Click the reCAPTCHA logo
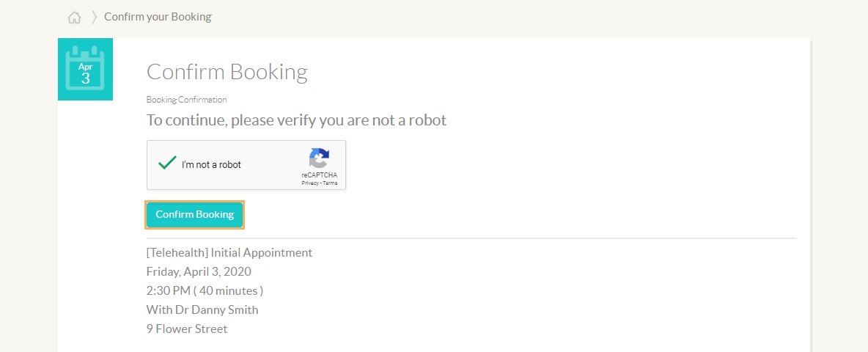 320,158
